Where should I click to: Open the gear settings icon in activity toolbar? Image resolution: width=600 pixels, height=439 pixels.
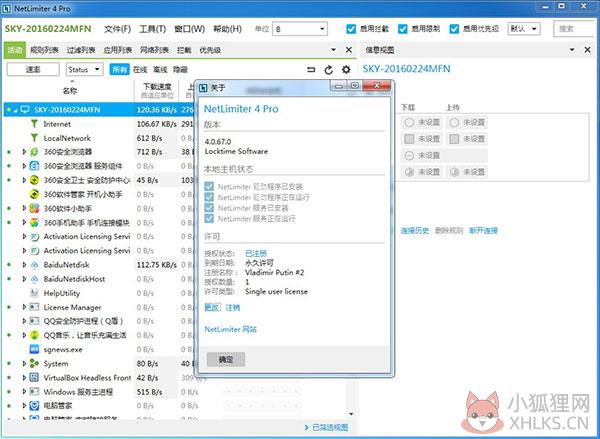tap(346, 70)
